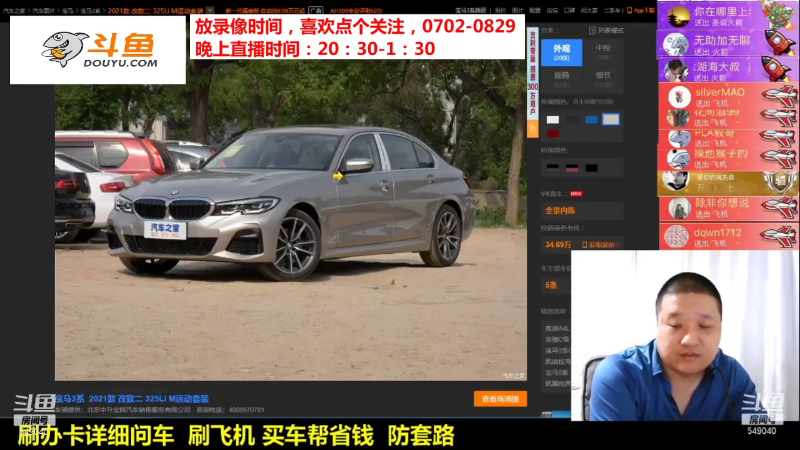Open the 奔驰C级 related model link
800x450 pixels.
pos(557,339)
